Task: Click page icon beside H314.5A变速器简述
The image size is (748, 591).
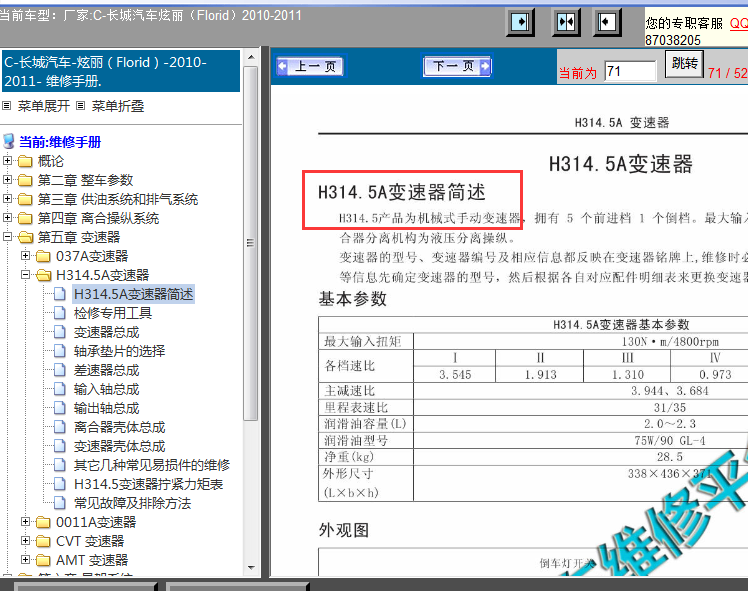Action: 60,294
